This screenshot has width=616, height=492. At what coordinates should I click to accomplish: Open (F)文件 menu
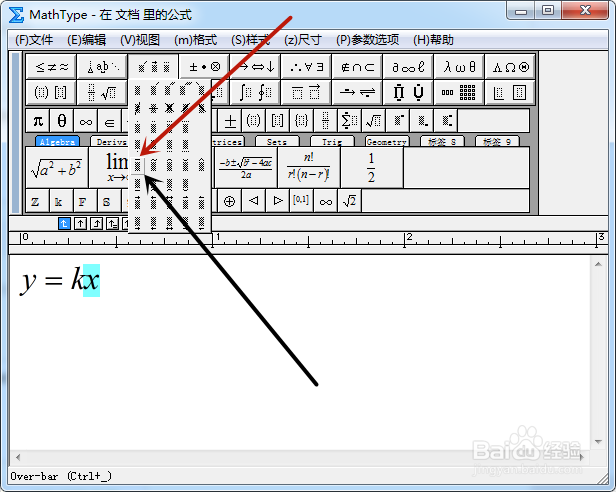tap(34, 40)
